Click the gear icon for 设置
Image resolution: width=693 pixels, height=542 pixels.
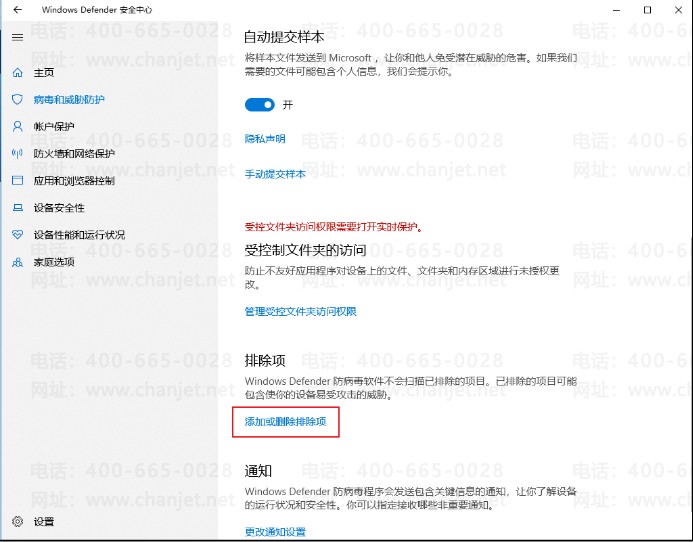(17, 521)
